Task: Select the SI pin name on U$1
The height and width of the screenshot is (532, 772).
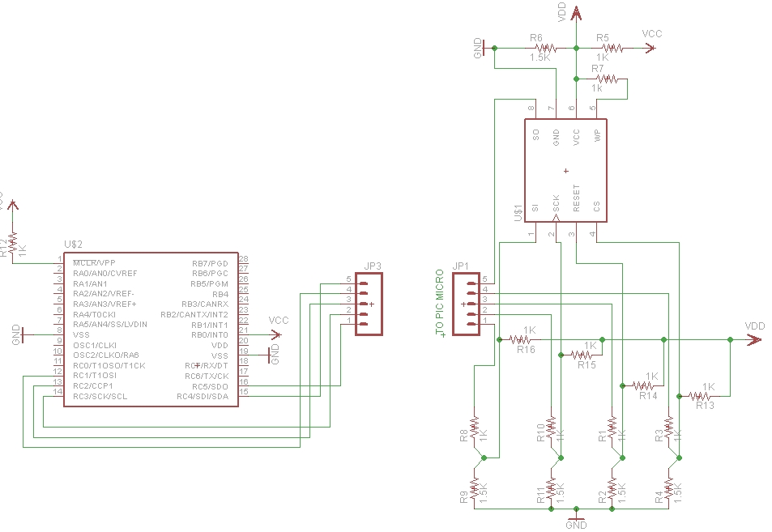Action: click(535, 207)
